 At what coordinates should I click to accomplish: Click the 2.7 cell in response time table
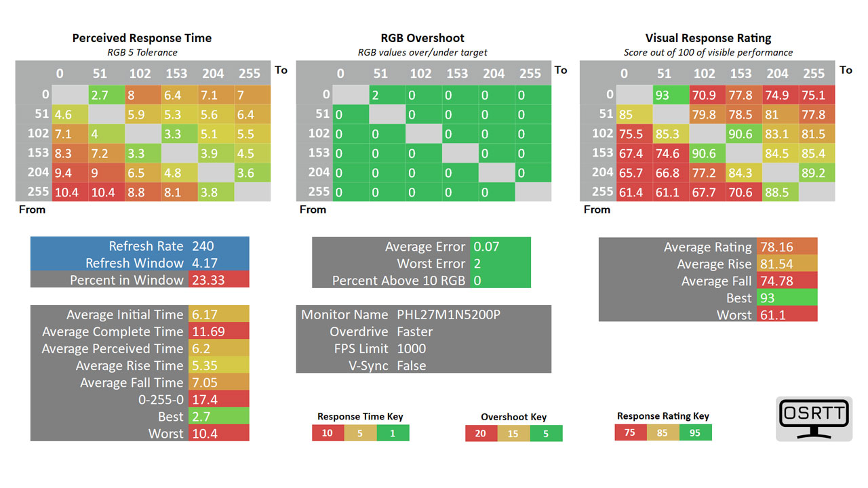[106, 94]
